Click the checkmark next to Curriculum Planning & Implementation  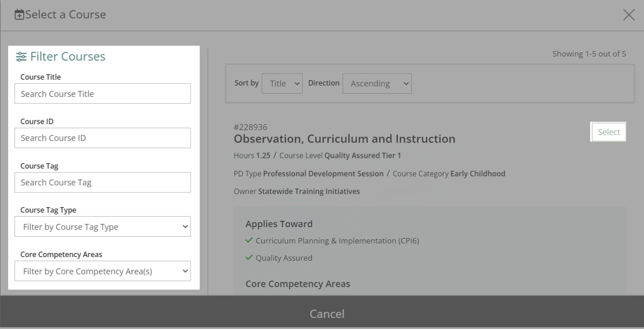pos(248,240)
